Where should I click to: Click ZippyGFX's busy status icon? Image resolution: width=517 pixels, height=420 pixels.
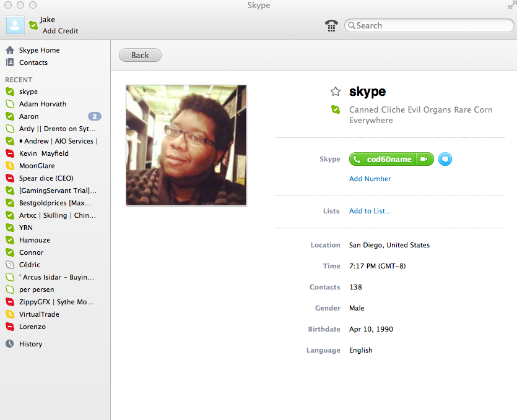(x=10, y=302)
